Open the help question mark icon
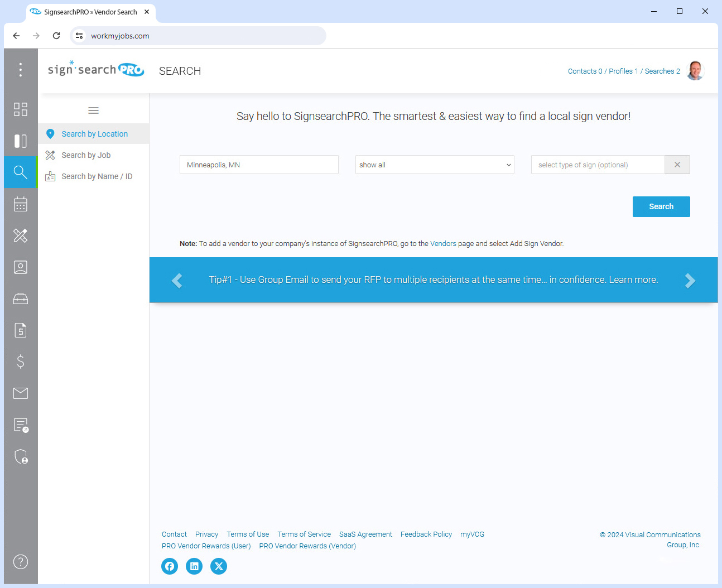Viewport: 722px width, 588px height. (x=21, y=562)
